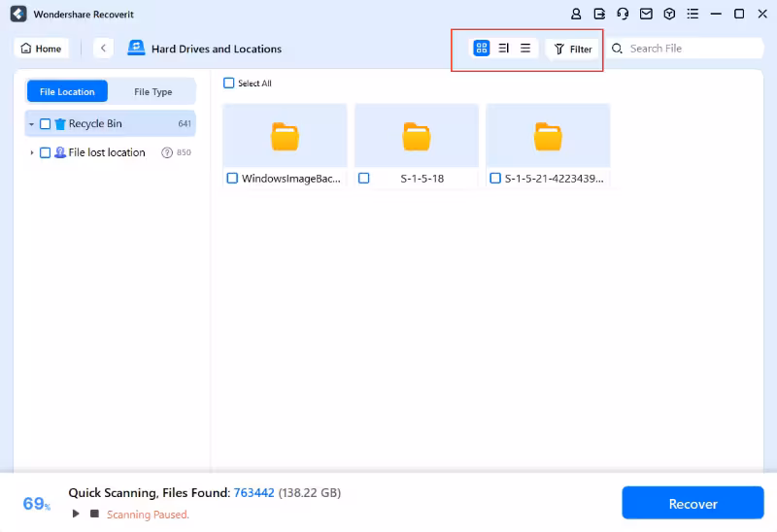Click the Wondershare Recoverit logo
Viewport: 777px width, 532px height.
(x=18, y=14)
